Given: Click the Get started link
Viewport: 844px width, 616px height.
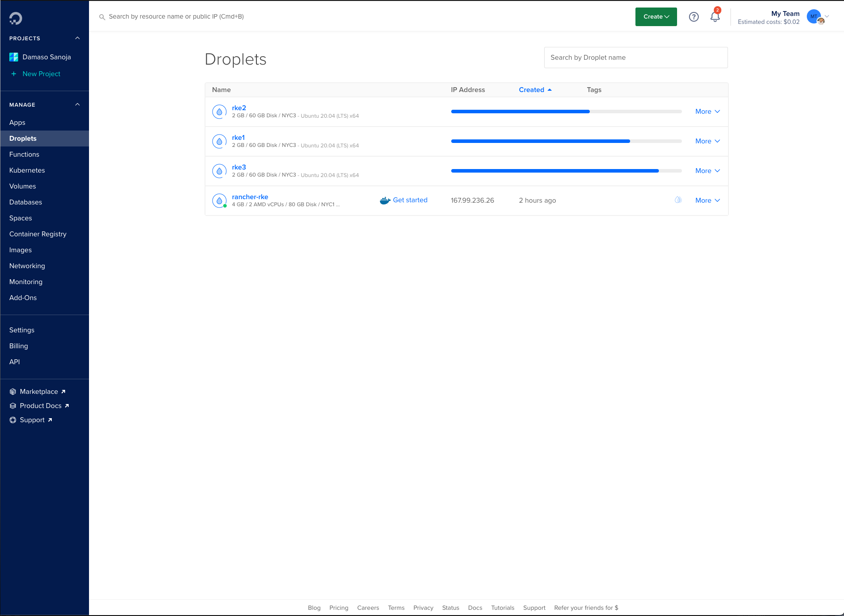Looking at the screenshot, I should coord(410,200).
